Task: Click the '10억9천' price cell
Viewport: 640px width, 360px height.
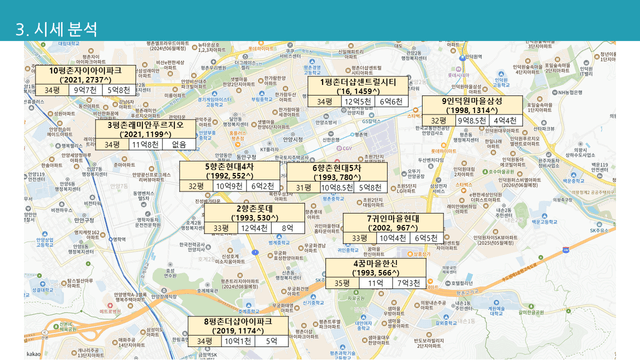Action: click(229, 186)
